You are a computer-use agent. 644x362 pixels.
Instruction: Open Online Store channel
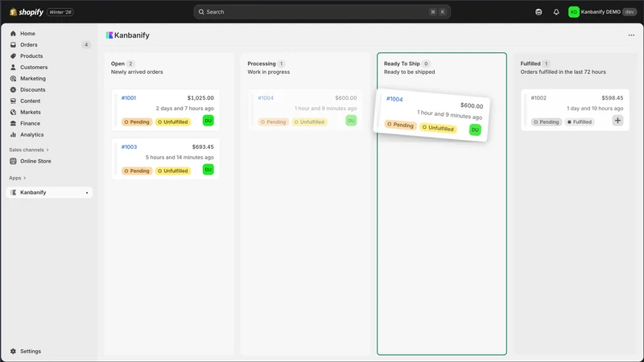(35, 162)
